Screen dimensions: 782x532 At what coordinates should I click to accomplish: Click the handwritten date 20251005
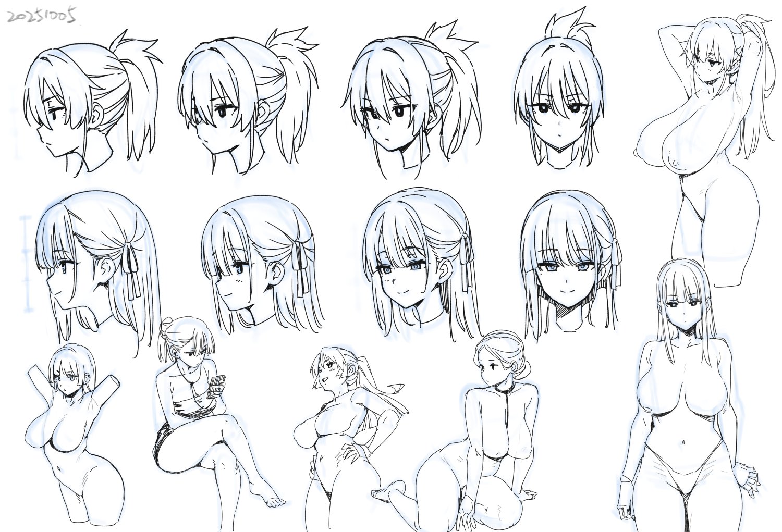42,16
